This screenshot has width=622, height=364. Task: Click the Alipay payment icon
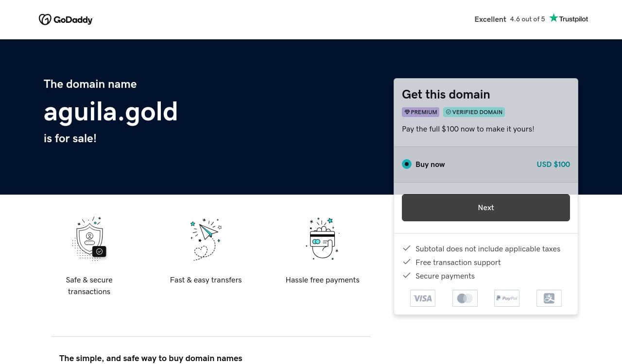pos(549,298)
